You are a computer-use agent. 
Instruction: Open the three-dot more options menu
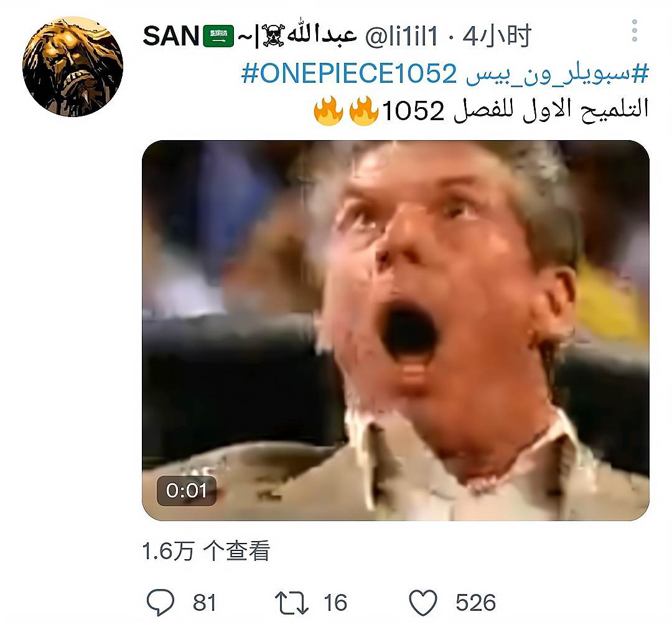coord(634,31)
